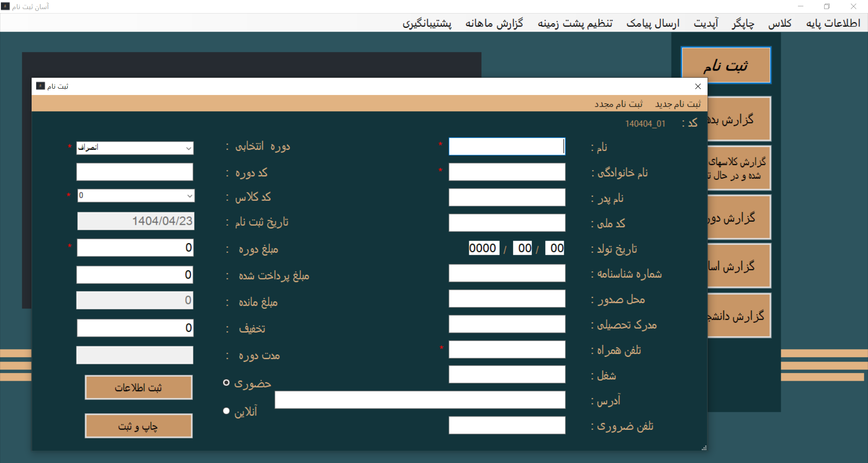Viewport: 868px width, 463px height.
Task: Open the اطلاعات پایه menu
Action: coord(833,23)
